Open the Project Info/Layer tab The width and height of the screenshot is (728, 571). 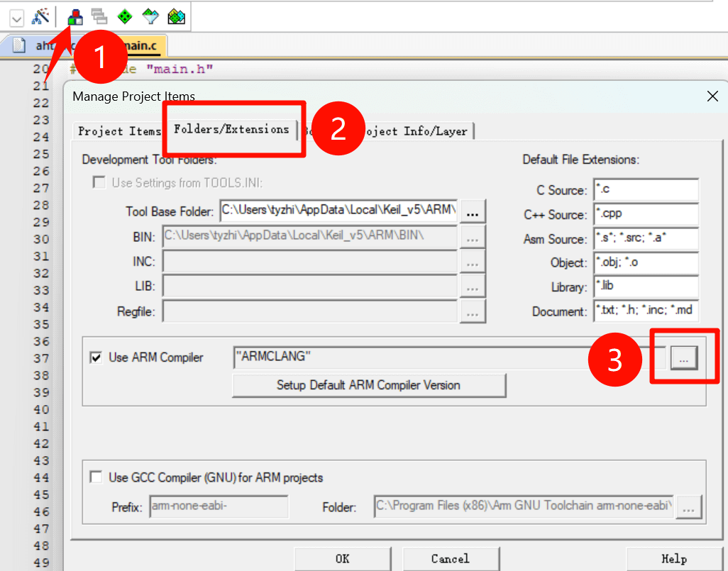[419, 131]
